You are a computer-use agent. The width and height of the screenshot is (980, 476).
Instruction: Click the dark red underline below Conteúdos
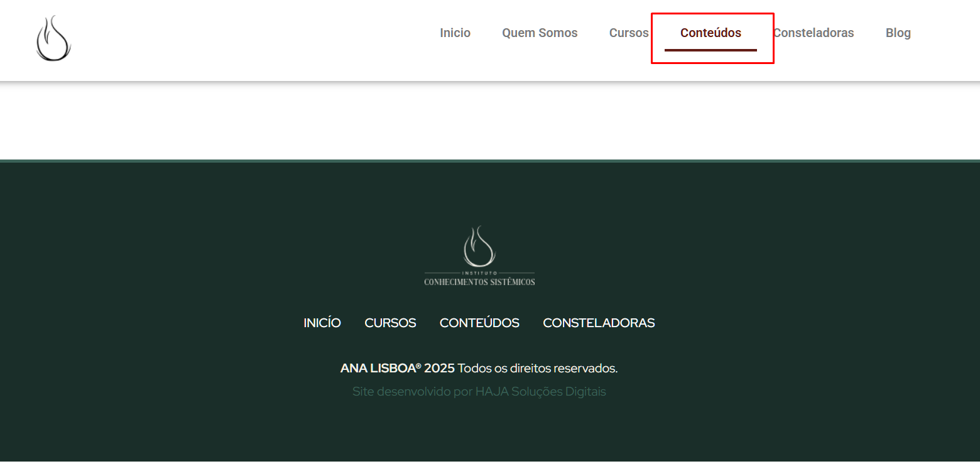point(710,50)
